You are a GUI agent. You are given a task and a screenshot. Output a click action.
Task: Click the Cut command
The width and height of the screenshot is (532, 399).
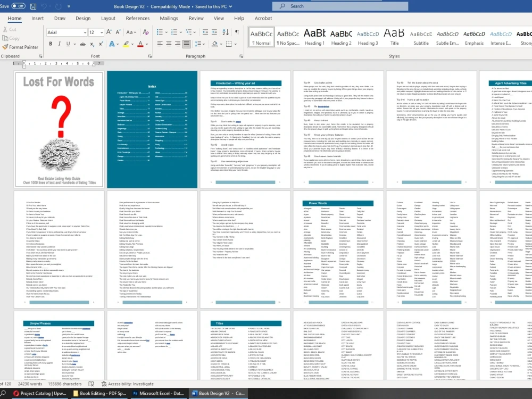coord(10,29)
